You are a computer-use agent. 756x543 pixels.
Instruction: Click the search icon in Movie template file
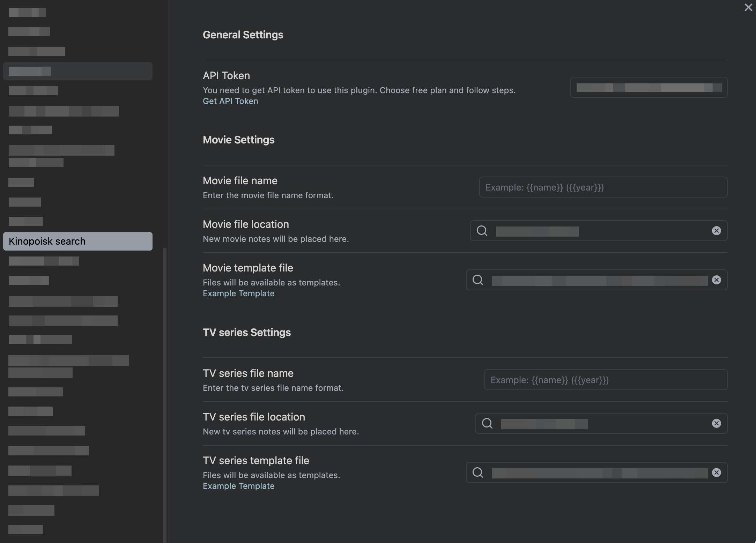(478, 280)
